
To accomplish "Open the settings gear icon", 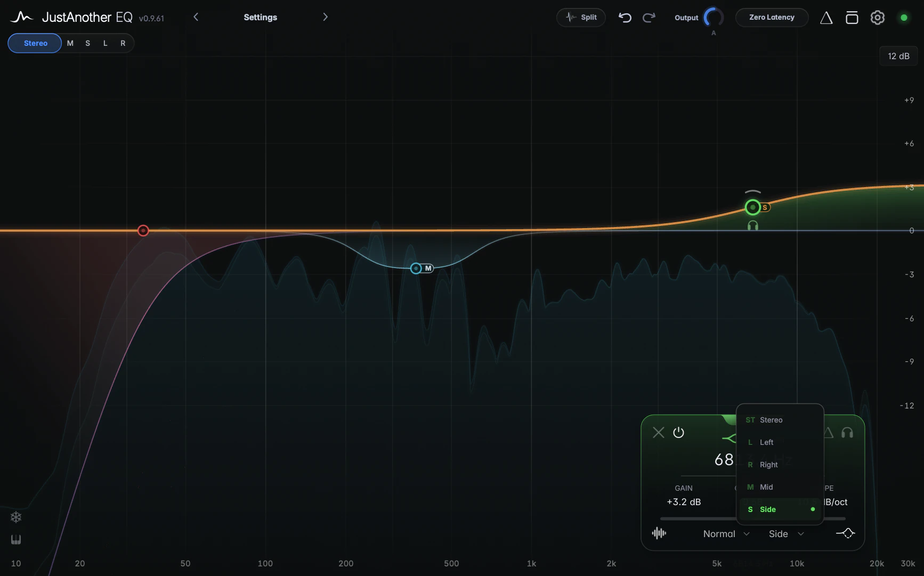I will tap(877, 18).
